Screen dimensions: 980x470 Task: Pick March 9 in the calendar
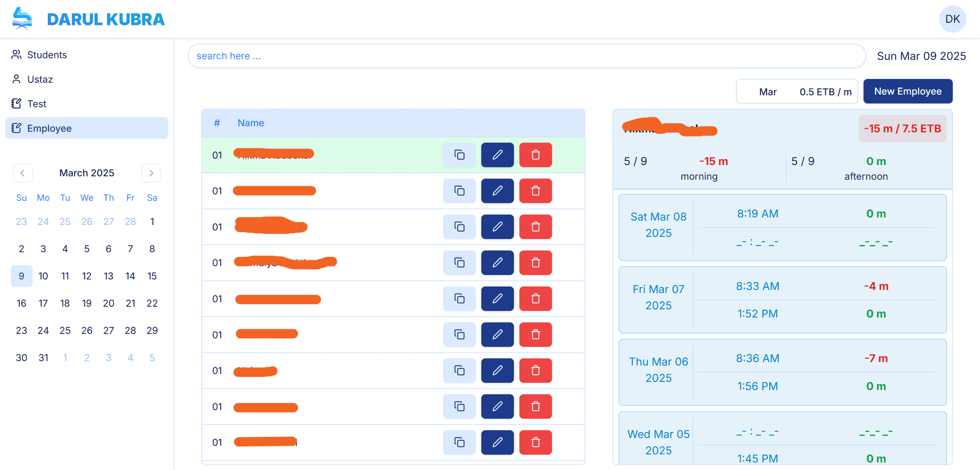tap(22, 276)
